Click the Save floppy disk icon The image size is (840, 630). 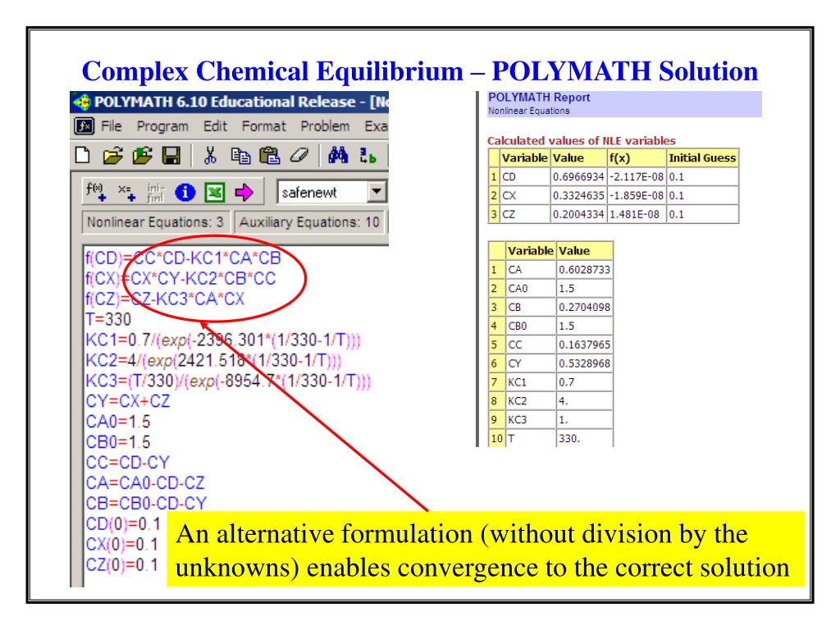click(x=171, y=155)
